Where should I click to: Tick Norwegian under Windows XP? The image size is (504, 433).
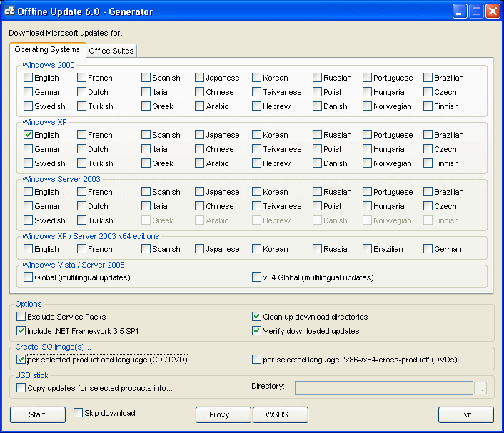coord(367,163)
